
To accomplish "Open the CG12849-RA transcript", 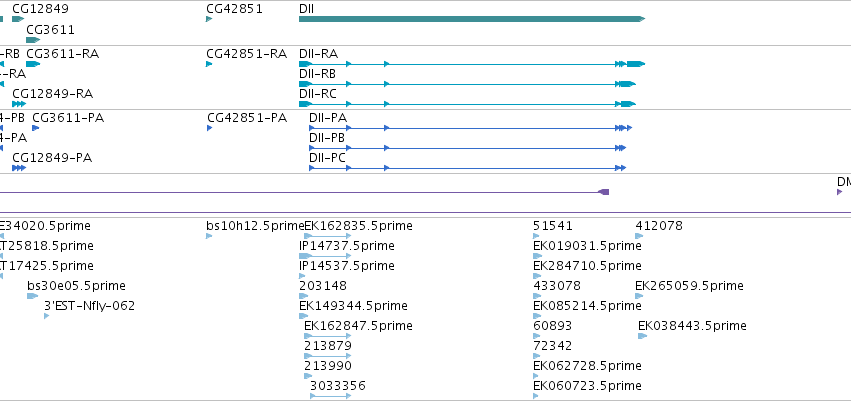I will [x=19, y=104].
